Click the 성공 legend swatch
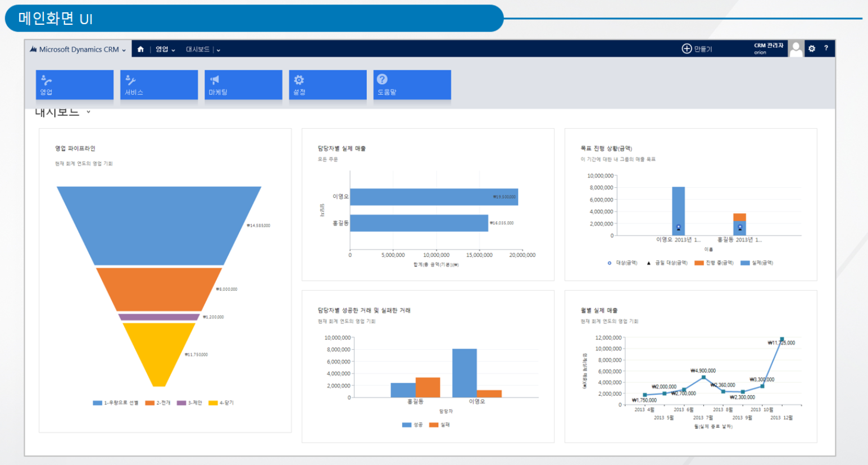The height and width of the screenshot is (465, 868). pos(407,425)
